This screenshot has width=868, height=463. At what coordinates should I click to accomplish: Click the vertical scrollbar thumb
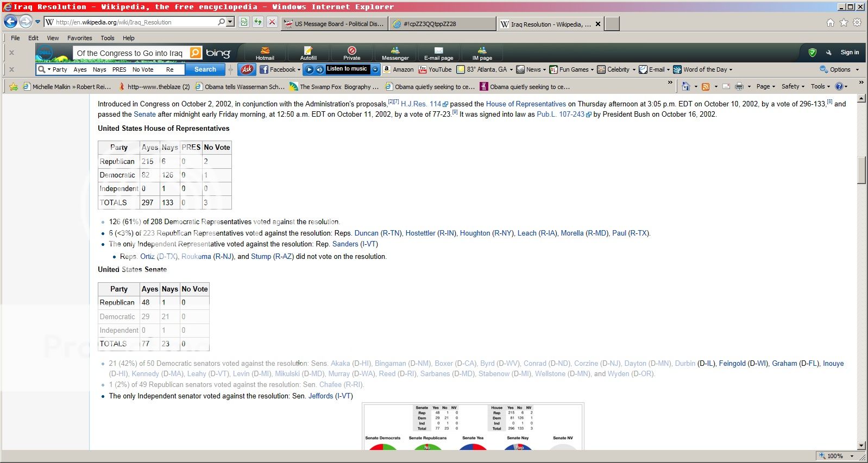(x=861, y=170)
